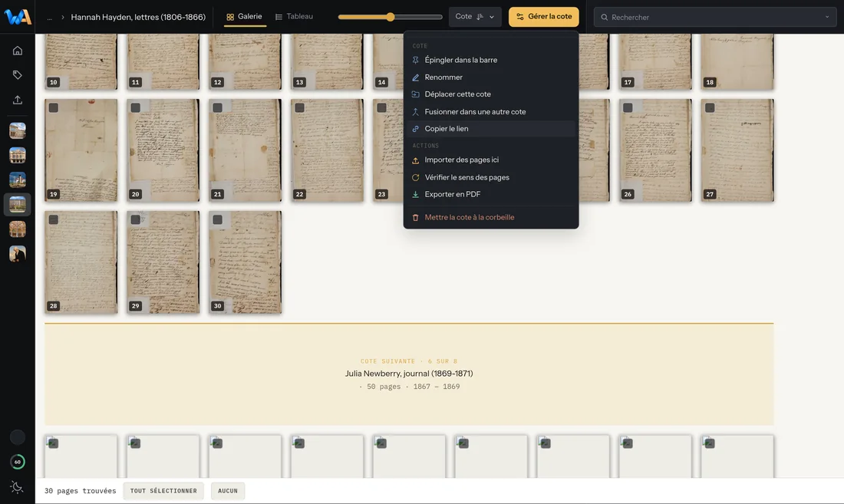Viewport: 844px width, 504px height.
Task: Open the second collection thumbnail in sidebar
Action: coord(17,156)
